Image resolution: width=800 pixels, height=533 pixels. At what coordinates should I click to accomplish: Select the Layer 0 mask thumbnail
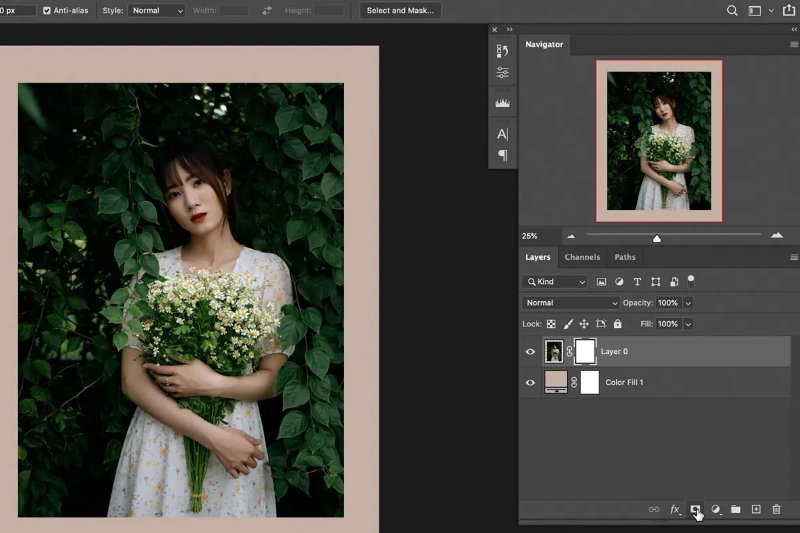pyautogui.click(x=585, y=351)
